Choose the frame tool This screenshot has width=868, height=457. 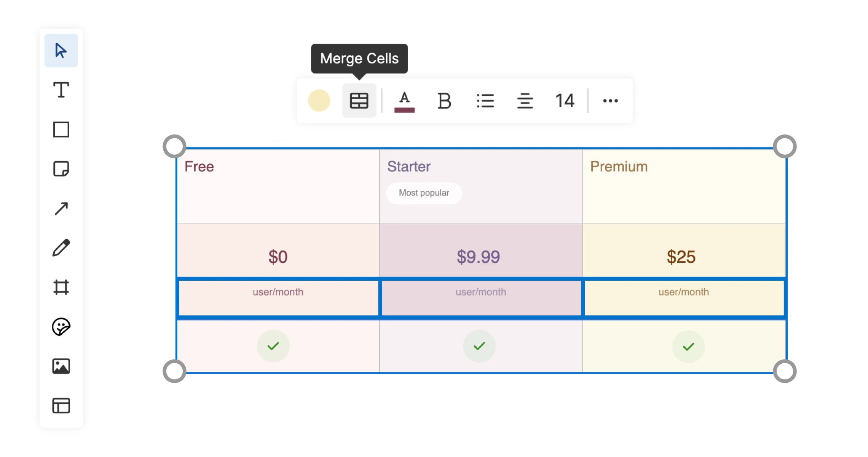[61, 287]
